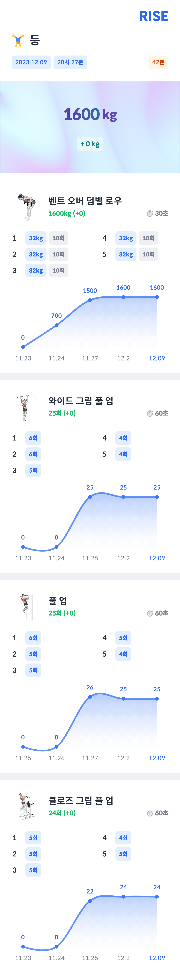180x980 pixels.
Task: Click the 1500 data point on dumbbell row chart
Action: [90, 300]
